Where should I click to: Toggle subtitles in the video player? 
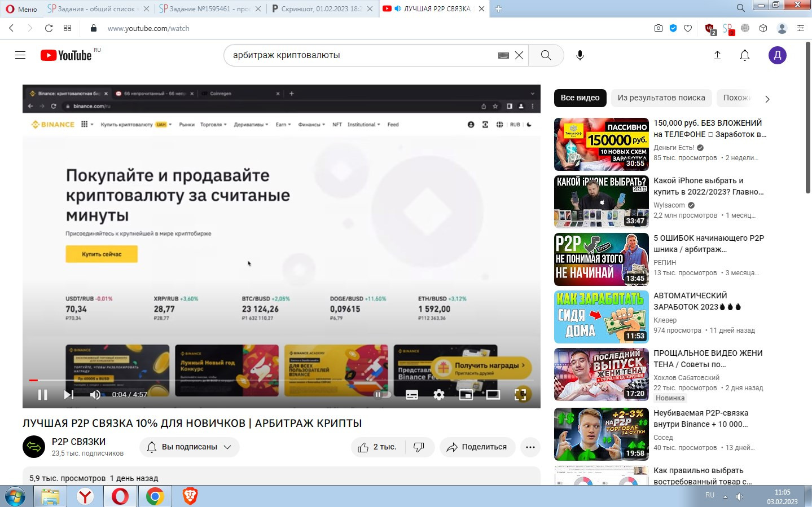click(412, 395)
